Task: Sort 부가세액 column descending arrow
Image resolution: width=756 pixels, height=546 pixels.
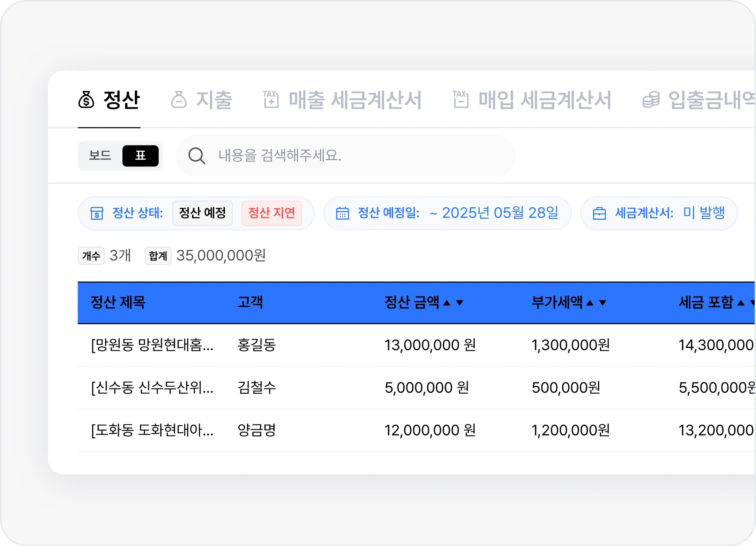Action: (602, 303)
